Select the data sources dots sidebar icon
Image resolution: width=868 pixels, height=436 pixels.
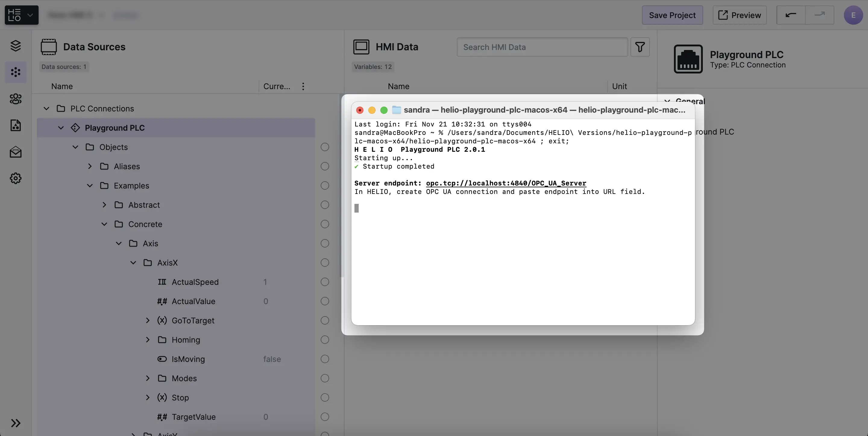coord(15,72)
